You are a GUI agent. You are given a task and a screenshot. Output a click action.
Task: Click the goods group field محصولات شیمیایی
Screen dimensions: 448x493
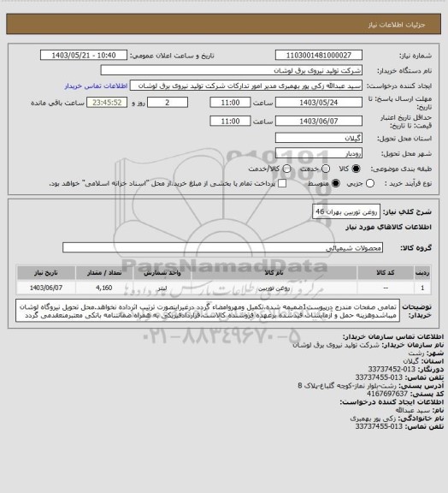222,247
